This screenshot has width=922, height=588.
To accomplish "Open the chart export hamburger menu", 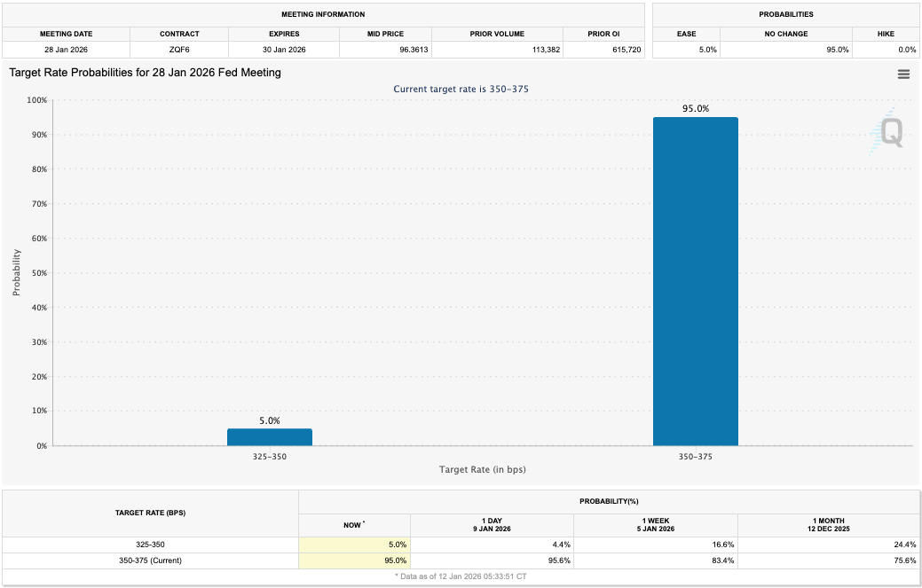I will tap(903, 74).
